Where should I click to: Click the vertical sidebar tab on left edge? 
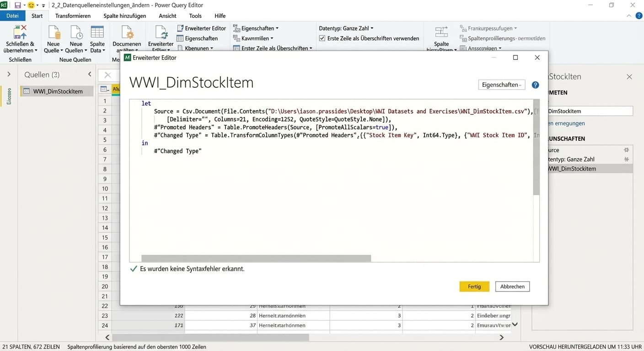pyautogui.click(x=8, y=96)
